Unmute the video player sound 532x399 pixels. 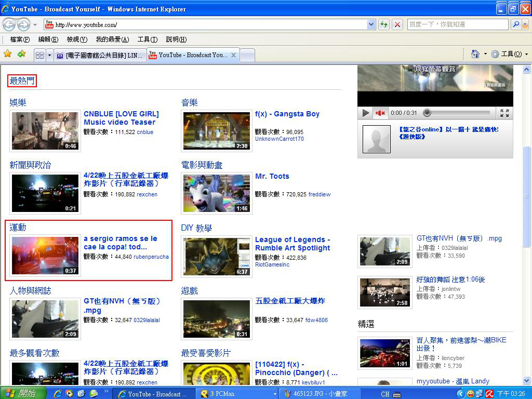(x=380, y=113)
